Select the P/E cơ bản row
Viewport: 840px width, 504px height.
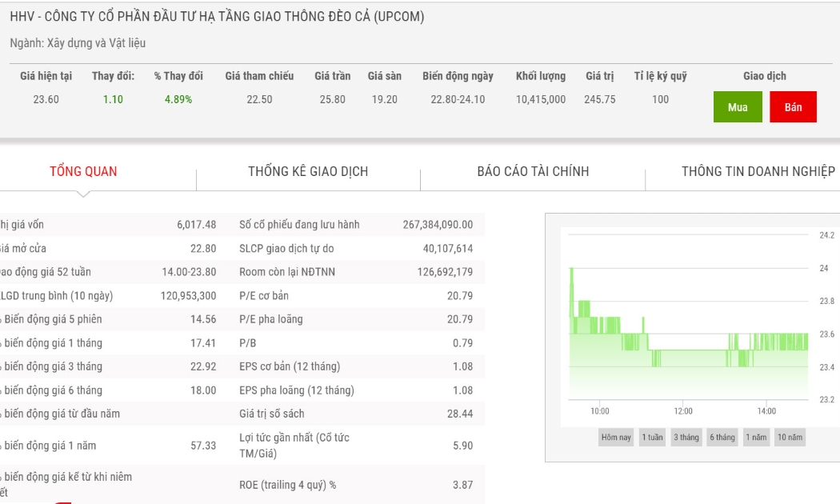point(356,296)
